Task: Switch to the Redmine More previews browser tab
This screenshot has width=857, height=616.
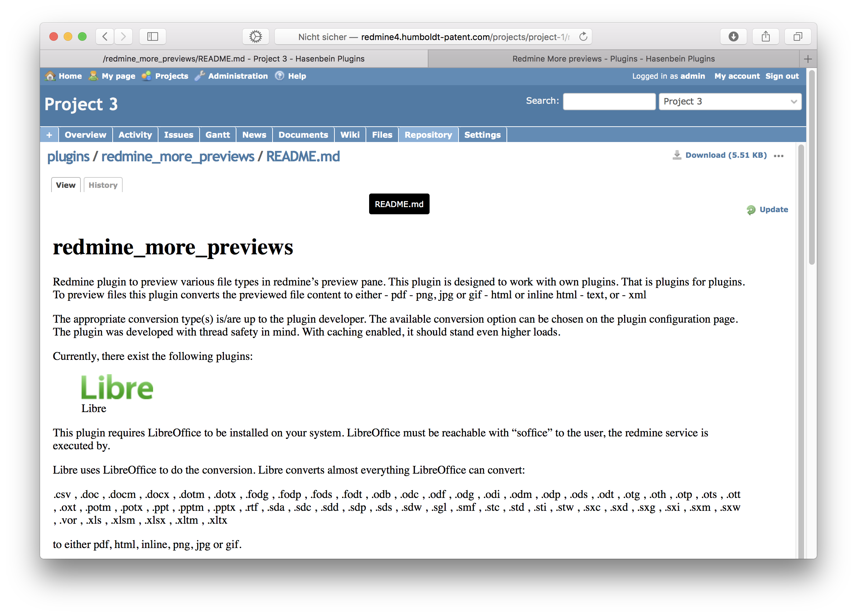Action: tap(613, 59)
